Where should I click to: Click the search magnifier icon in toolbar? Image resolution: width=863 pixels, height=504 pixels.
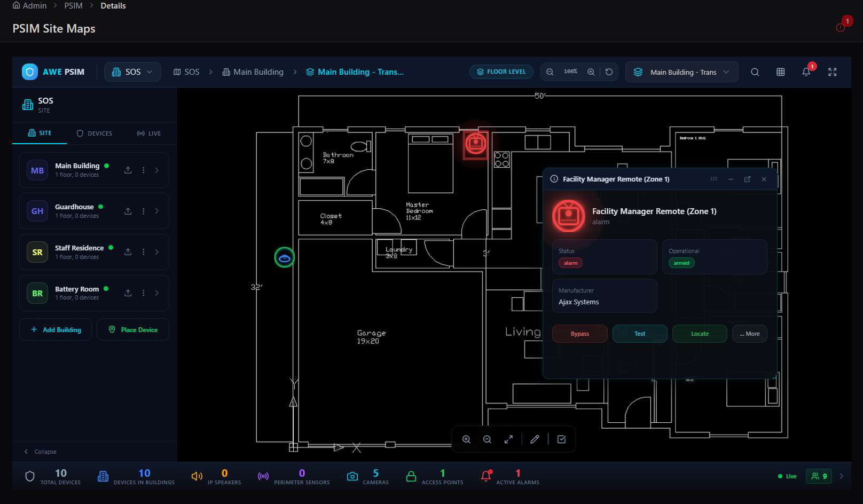click(755, 72)
